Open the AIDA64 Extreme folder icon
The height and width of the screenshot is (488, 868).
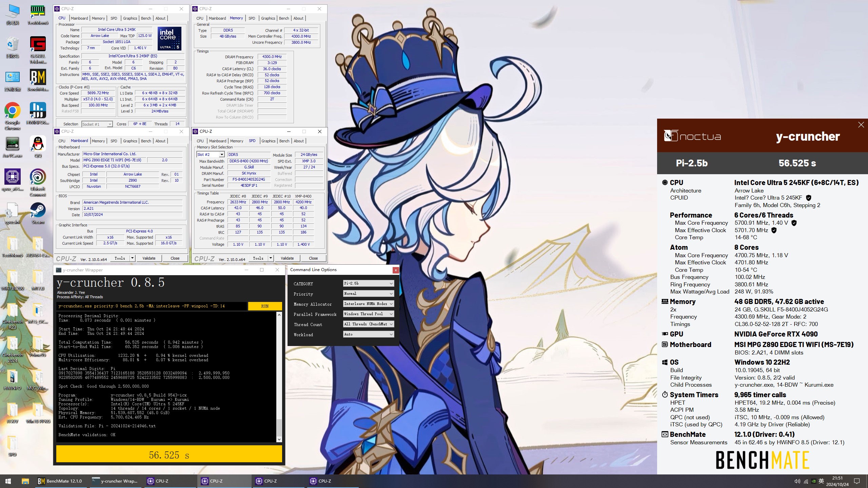pyautogui.click(x=38, y=246)
